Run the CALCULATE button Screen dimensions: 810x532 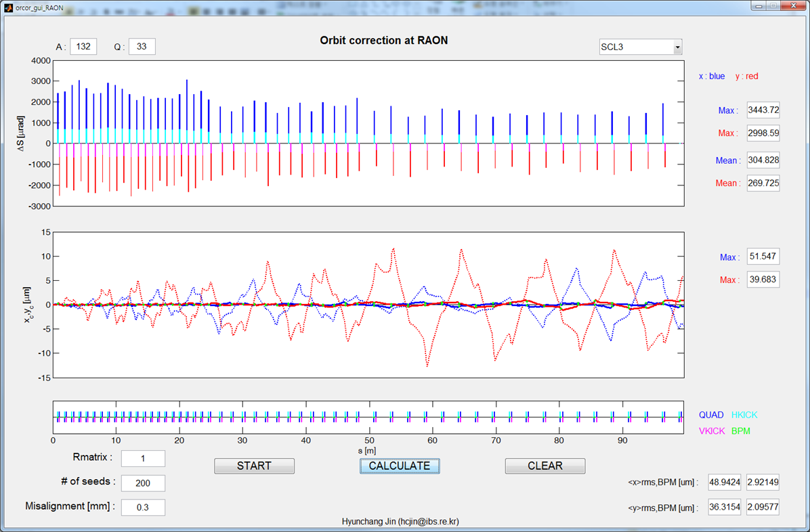click(x=400, y=466)
